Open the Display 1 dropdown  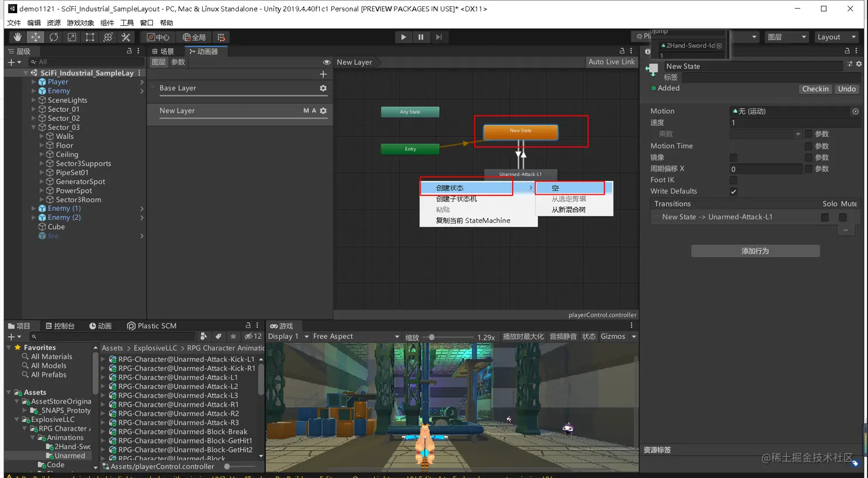[288, 337]
